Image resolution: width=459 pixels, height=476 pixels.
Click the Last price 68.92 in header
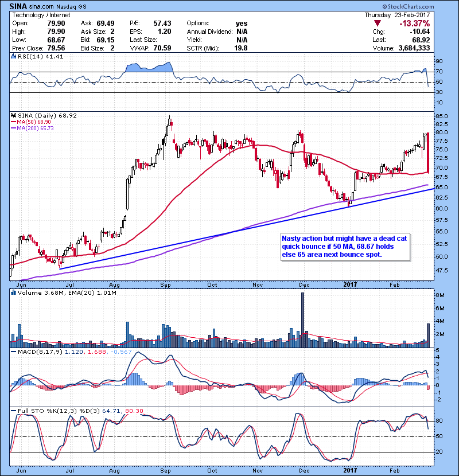tap(421, 40)
